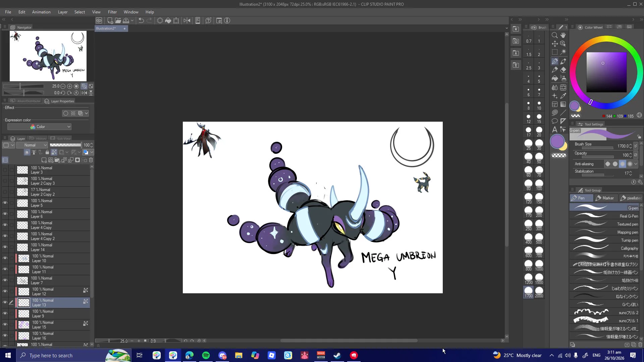Image resolution: width=644 pixels, height=362 pixels.
Task: Open the Animation menu
Action: coord(41,12)
